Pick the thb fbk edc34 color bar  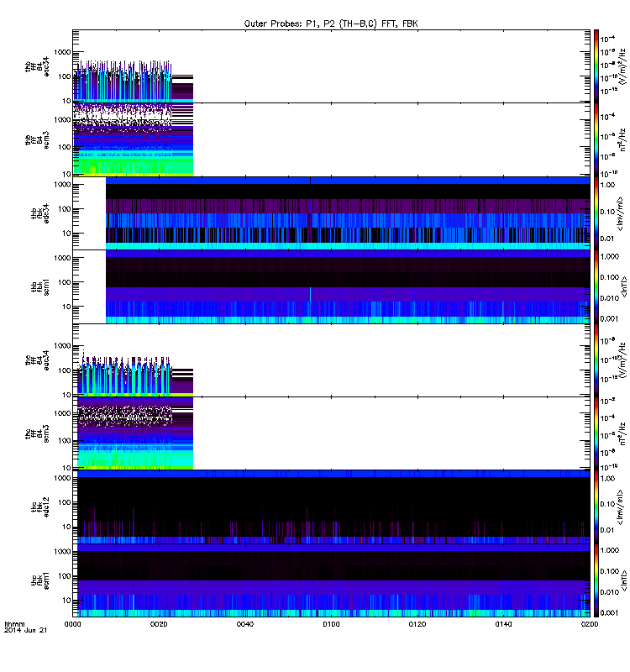[596, 213]
